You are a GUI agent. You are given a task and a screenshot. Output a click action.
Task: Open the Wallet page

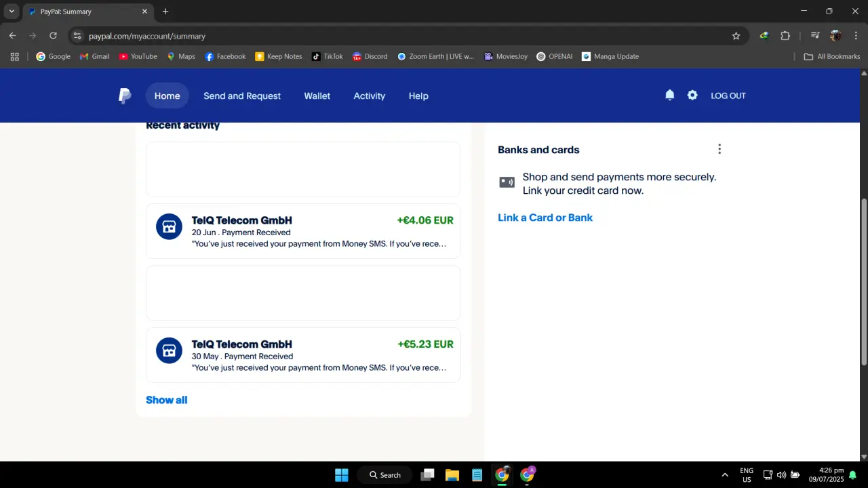click(317, 96)
